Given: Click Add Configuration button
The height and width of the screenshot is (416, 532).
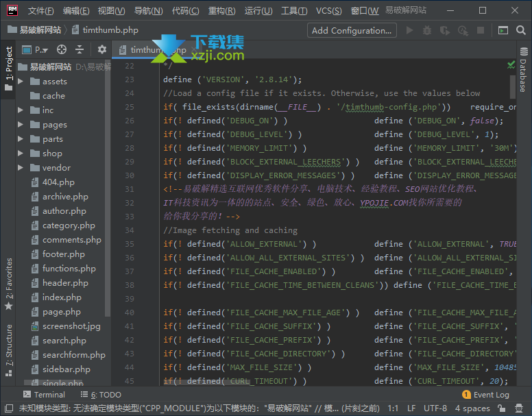Looking at the screenshot, I should coord(352,31).
